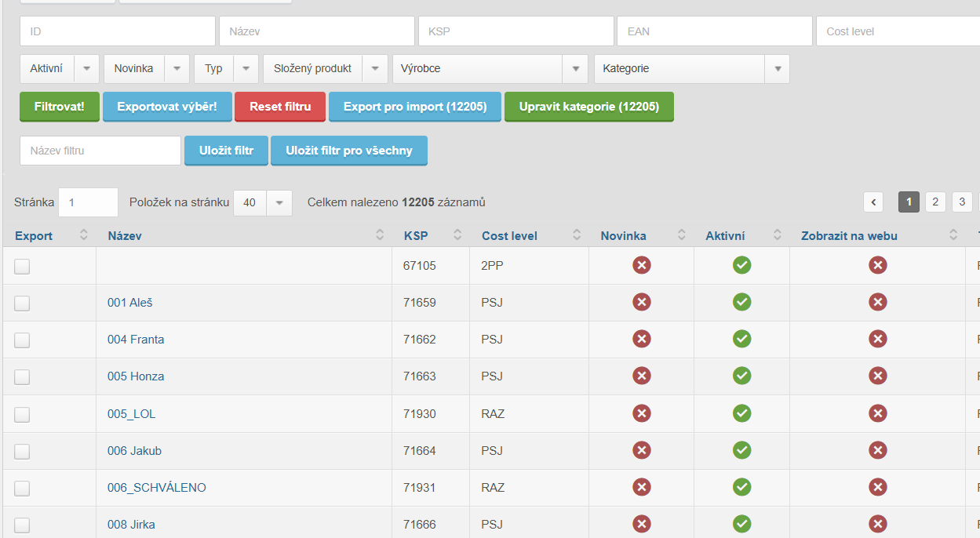Click Novinka column sort icon
Image resolution: width=980 pixels, height=538 pixels.
681,235
